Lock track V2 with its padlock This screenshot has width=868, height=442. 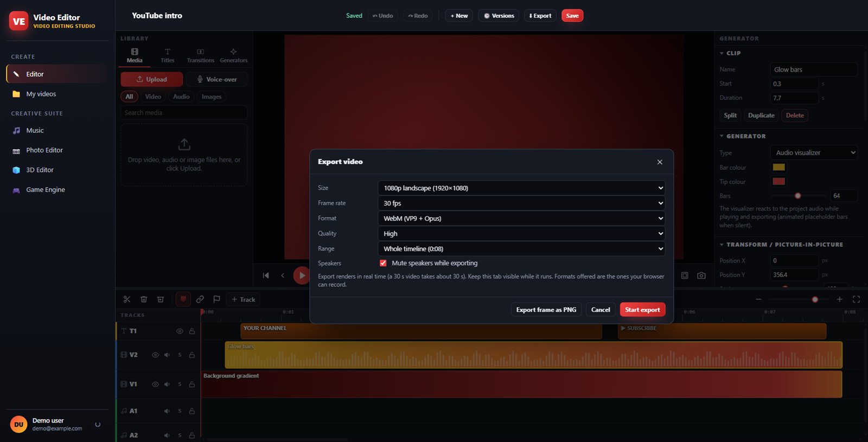point(192,355)
